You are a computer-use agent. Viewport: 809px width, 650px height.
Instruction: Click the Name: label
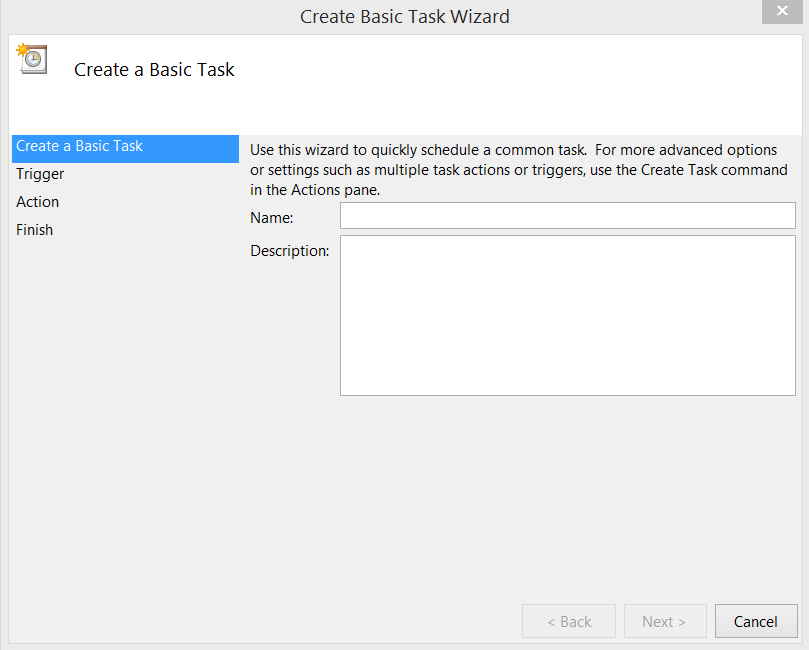tap(271, 217)
